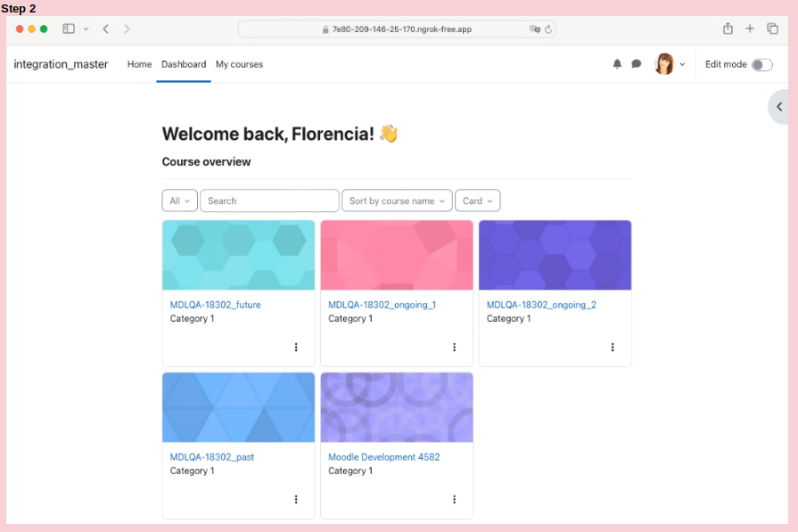798x532 pixels.
Task: Click the Edit mode label
Action: (x=726, y=64)
